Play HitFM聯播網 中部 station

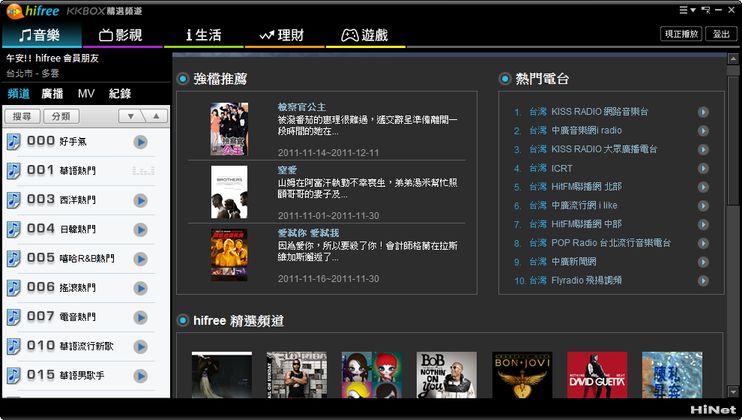[703, 224]
